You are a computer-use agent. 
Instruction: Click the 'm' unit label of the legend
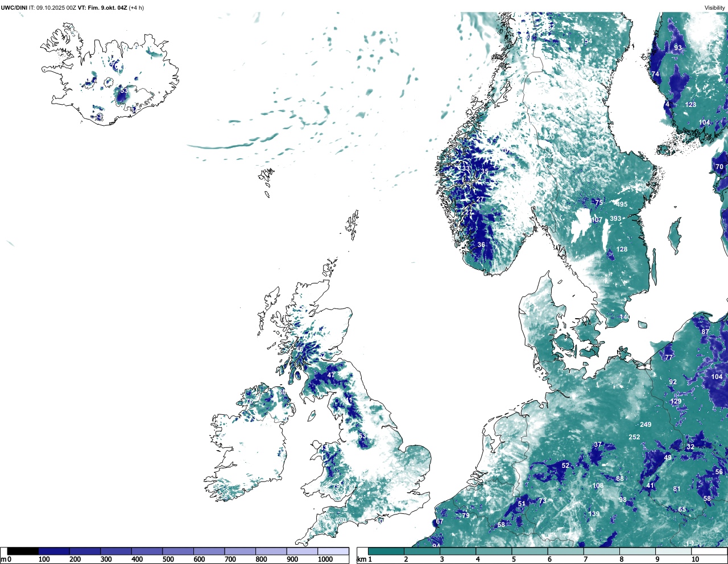[3, 559]
